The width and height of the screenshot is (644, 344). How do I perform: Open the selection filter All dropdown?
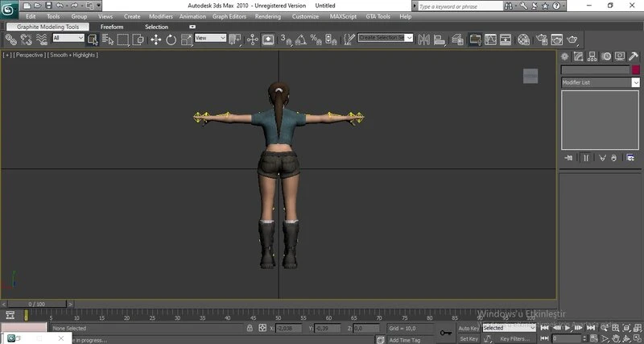tap(68, 38)
